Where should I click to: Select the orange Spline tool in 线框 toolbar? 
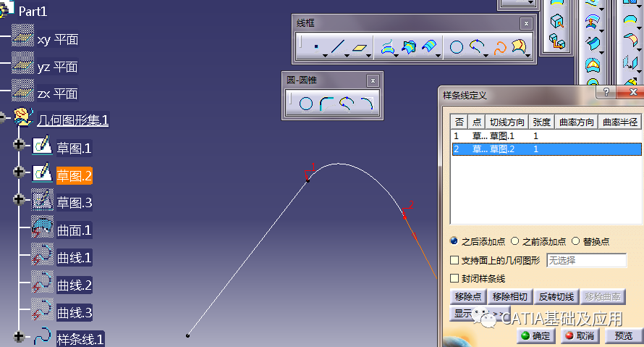click(499, 48)
